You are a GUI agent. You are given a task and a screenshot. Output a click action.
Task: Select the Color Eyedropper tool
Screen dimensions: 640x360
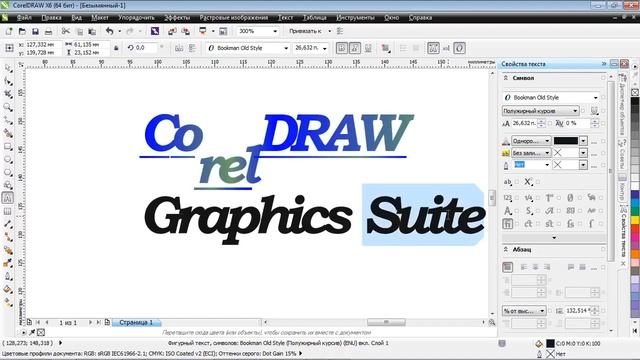coord(8,263)
